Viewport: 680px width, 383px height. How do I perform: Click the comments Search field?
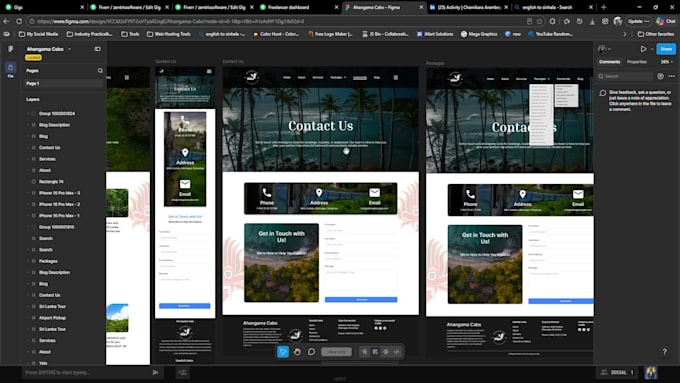[625, 76]
